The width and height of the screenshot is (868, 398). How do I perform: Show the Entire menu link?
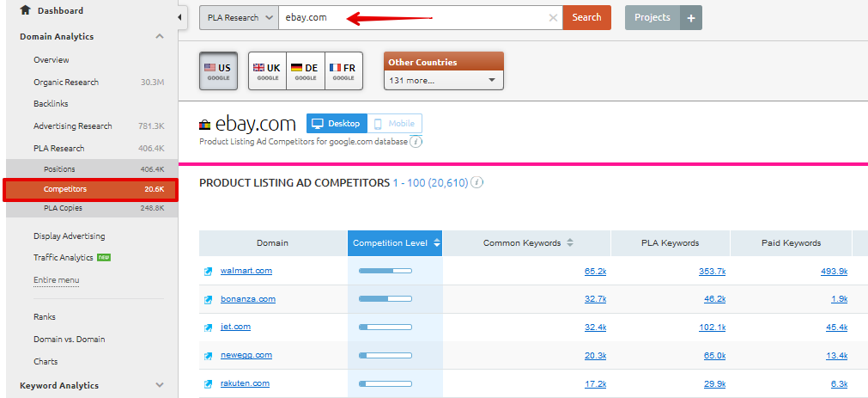56,280
